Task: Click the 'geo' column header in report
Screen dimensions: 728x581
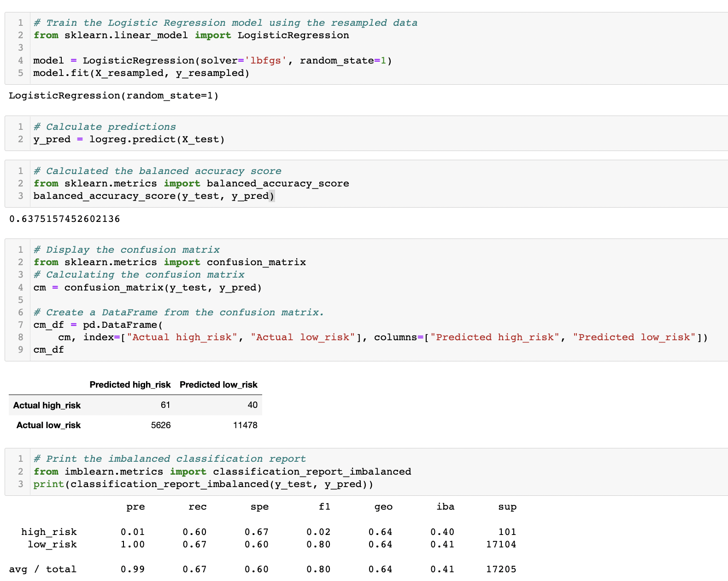Action: [x=383, y=507]
